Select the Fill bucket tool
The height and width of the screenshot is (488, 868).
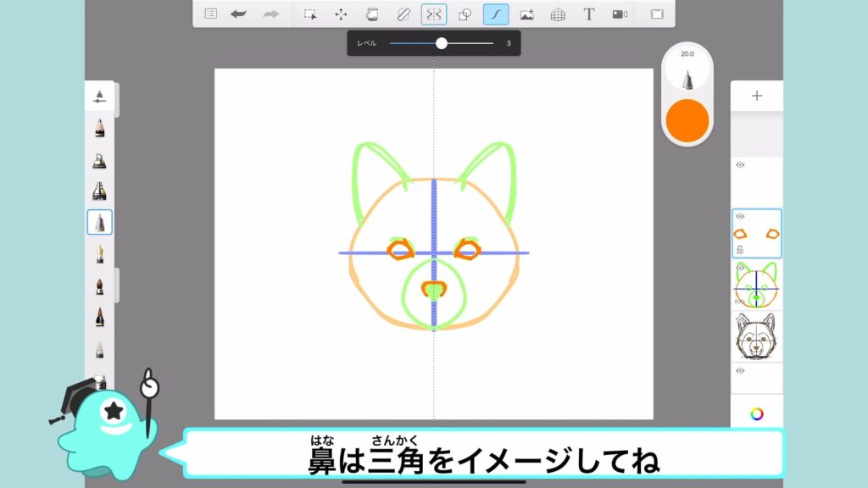point(371,14)
